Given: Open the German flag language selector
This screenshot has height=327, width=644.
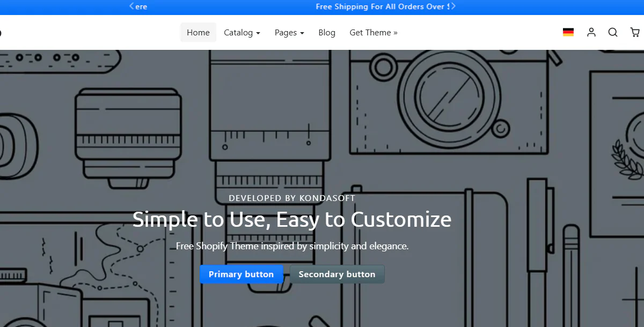Looking at the screenshot, I should (x=568, y=32).
